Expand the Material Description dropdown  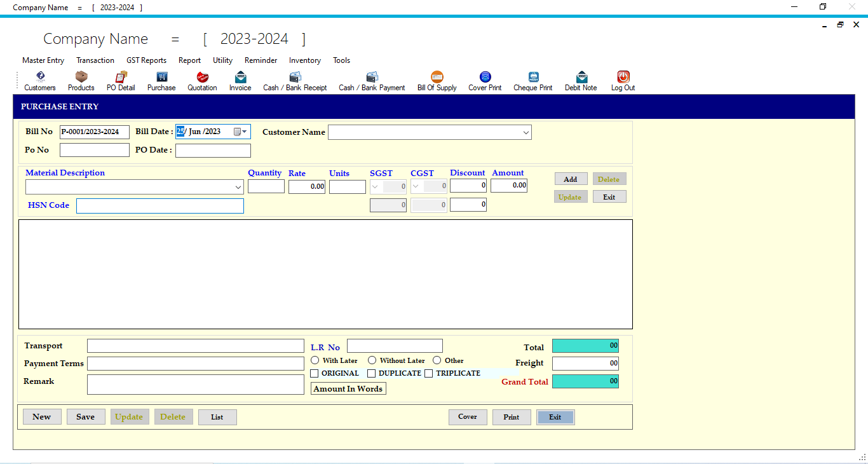point(238,186)
